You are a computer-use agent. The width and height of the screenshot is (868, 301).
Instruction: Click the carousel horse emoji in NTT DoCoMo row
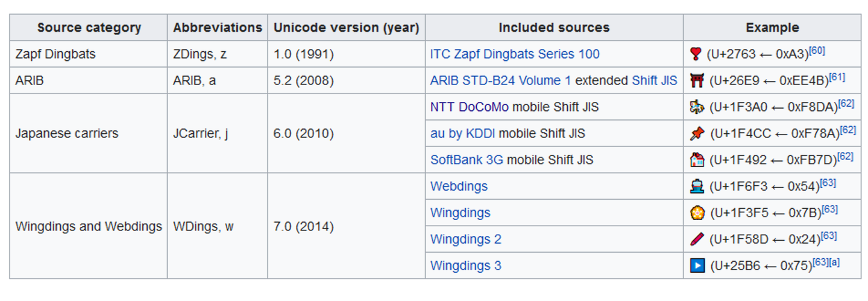(x=697, y=107)
